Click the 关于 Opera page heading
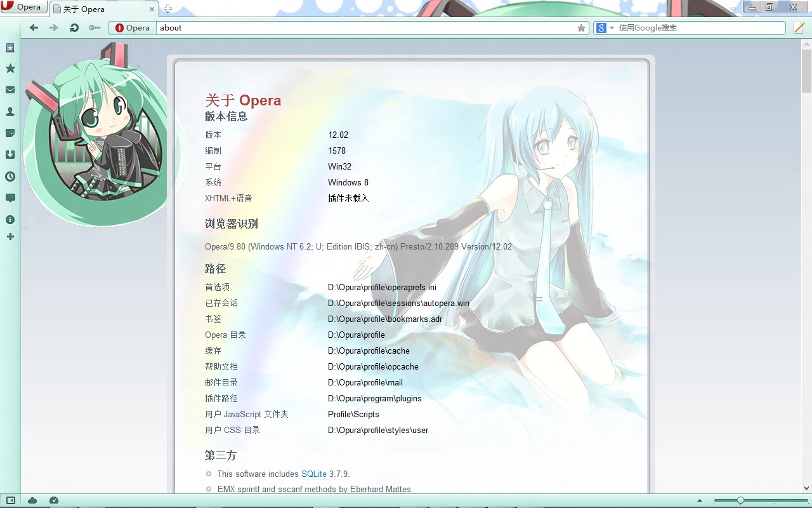This screenshot has width=812, height=508. coord(243,100)
